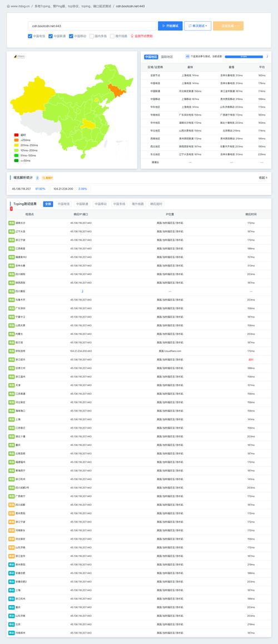The height and width of the screenshot is (644, 278).
Task: Click the blue test progress bar
Action: coord(244,57)
